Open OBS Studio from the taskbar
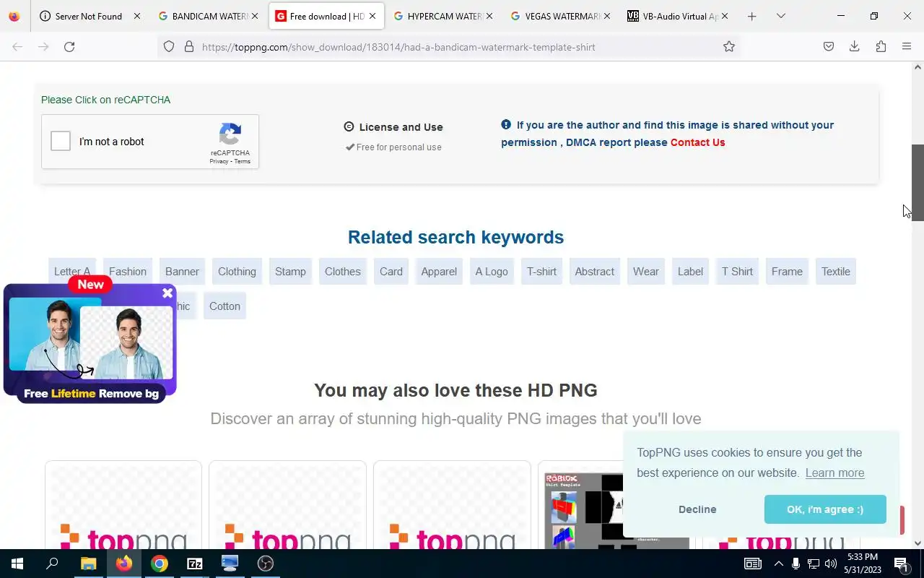The height and width of the screenshot is (578, 924). (266, 564)
